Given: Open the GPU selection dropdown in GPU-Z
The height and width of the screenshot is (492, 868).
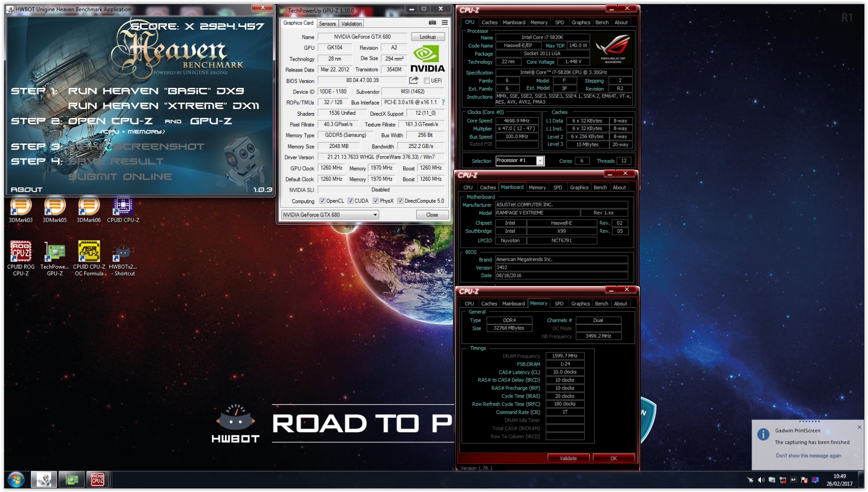Looking at the screenshot, I should [330, 215].
